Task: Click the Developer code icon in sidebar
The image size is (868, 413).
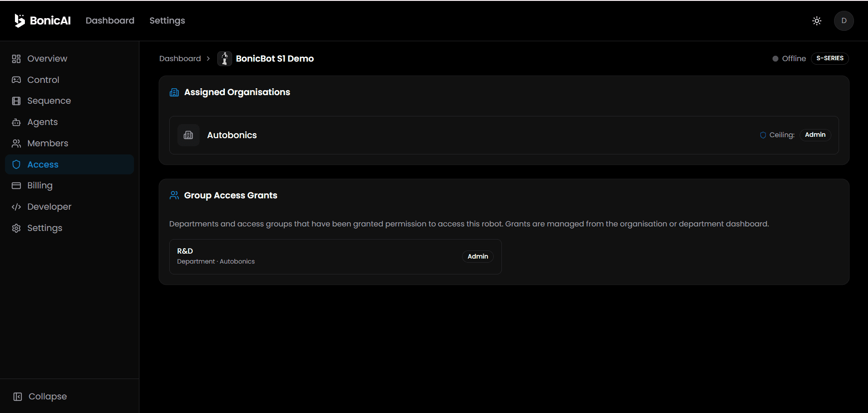Action: [x=16, y=207]
